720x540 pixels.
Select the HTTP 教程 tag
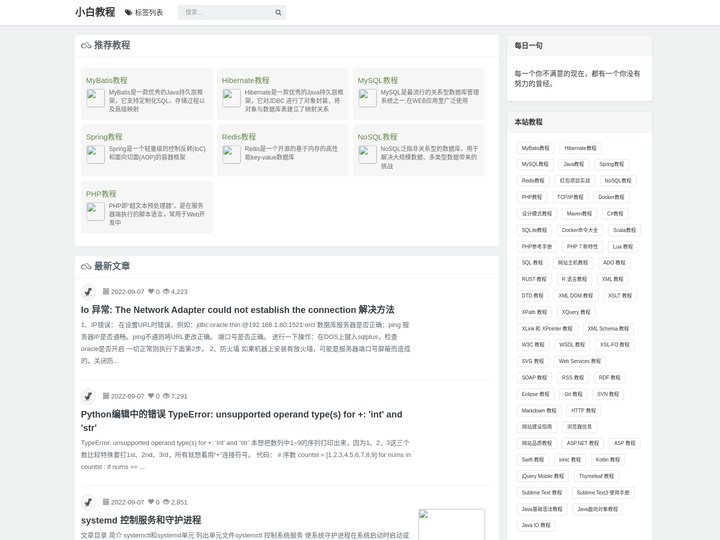pos(584,411)
